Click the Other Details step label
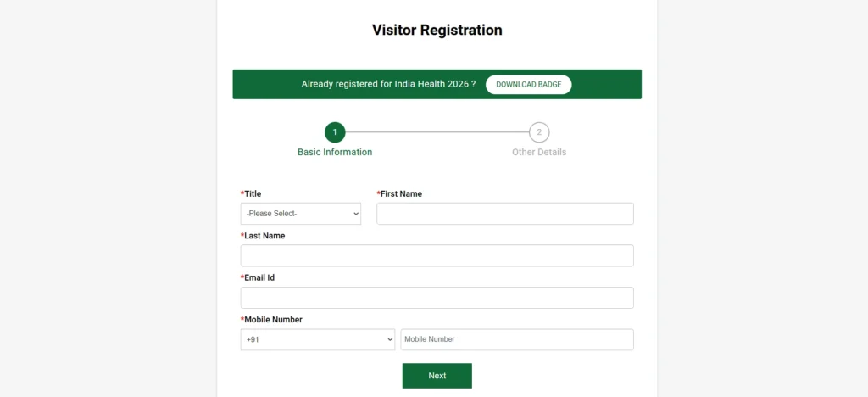This screenshot has height=397, width=868. (539, 152)
